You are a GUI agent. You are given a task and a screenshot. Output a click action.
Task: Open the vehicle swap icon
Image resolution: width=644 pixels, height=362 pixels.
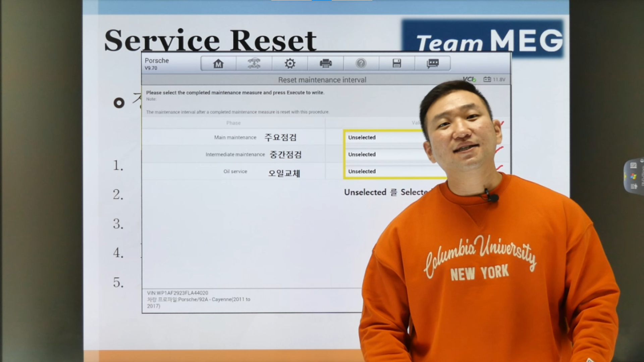(x=254, y=63)
